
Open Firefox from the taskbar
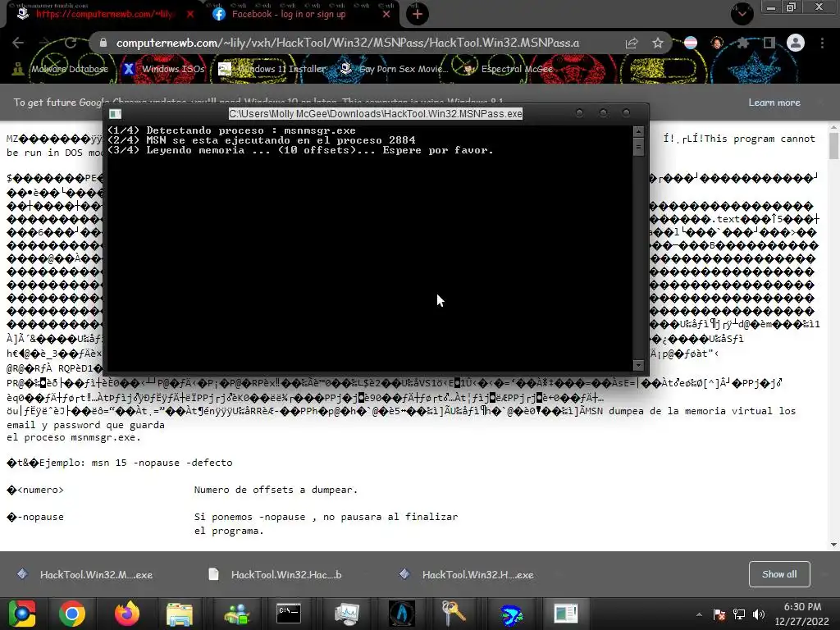(127, 614)
